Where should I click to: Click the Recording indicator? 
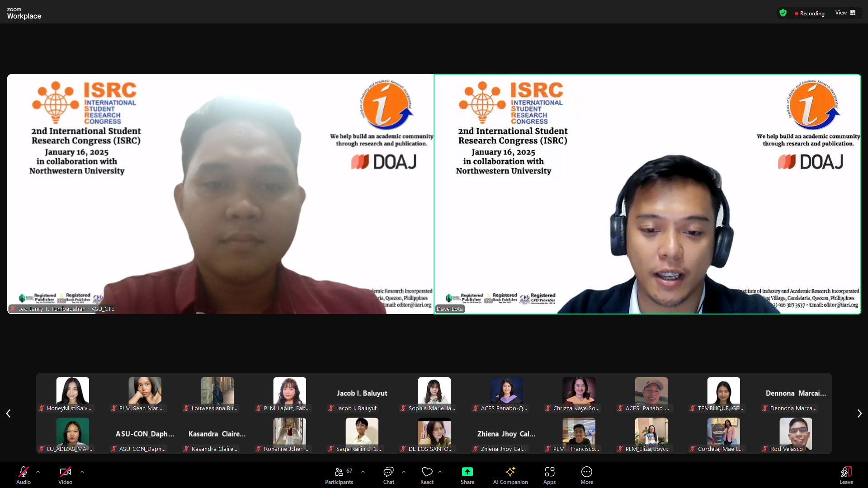pyautogui.click(x=809, y=14)
